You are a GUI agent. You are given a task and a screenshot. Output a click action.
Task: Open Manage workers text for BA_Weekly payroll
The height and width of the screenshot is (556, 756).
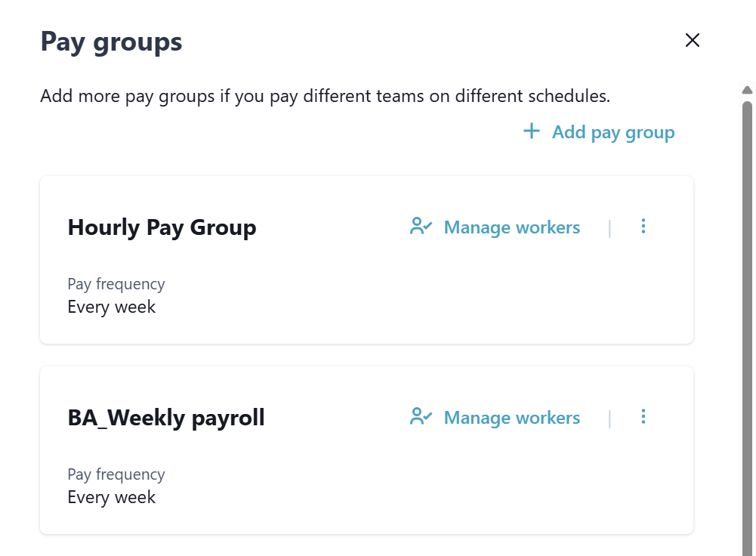click(x=512, y=418)
